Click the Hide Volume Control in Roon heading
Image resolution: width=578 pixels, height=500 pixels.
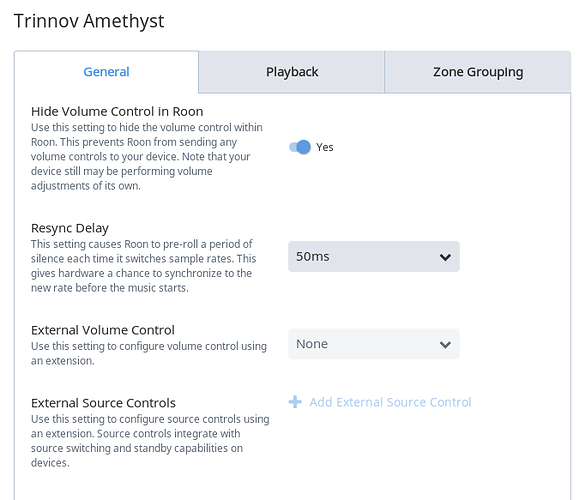(117, 111)
